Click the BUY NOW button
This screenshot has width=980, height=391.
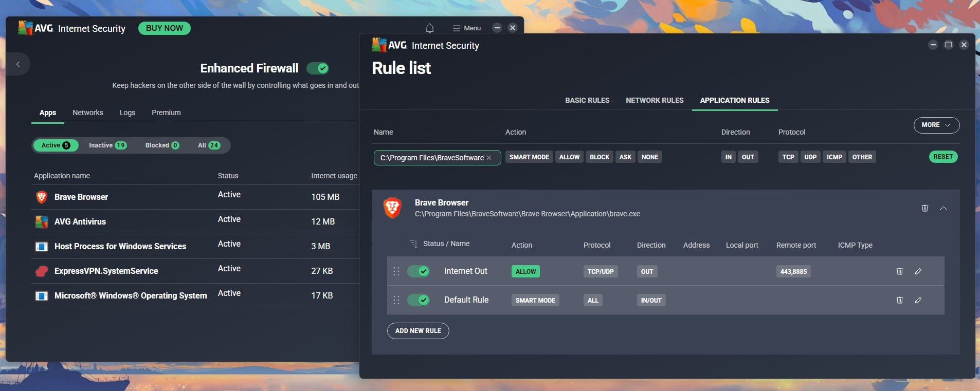click(x=165, y=28)
